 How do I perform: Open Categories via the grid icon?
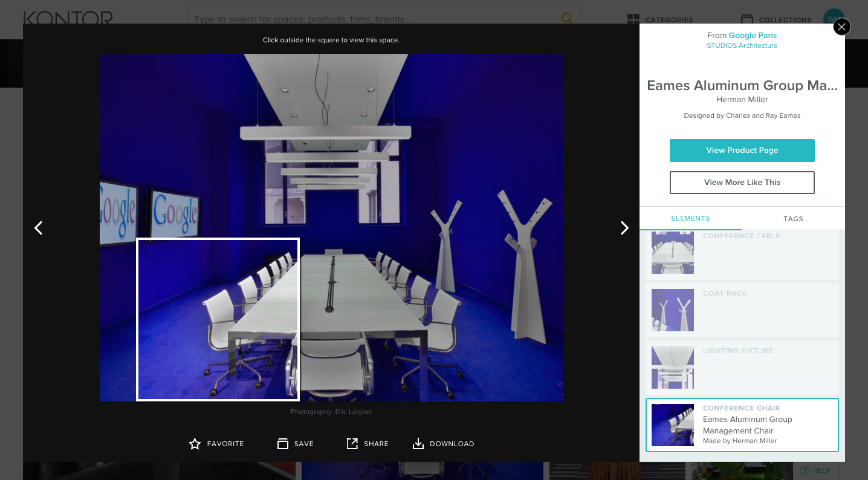point(633,19)
